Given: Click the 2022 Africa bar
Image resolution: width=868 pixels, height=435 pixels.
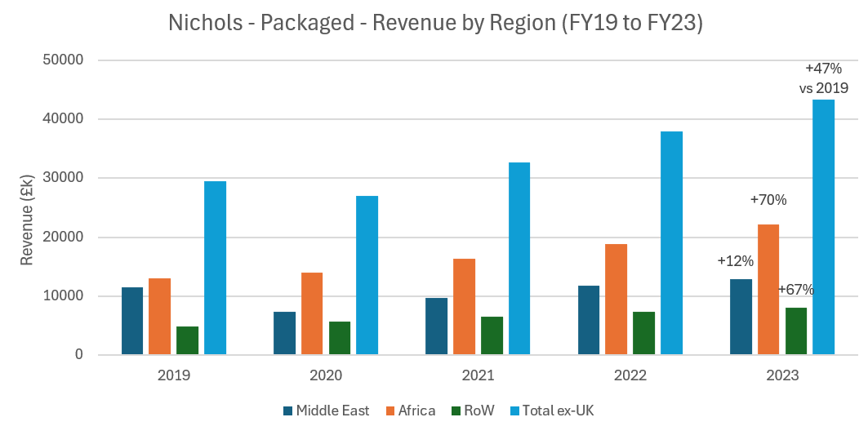Looking at the screenshot, I should pyautogui.click(x=617, y=300).
